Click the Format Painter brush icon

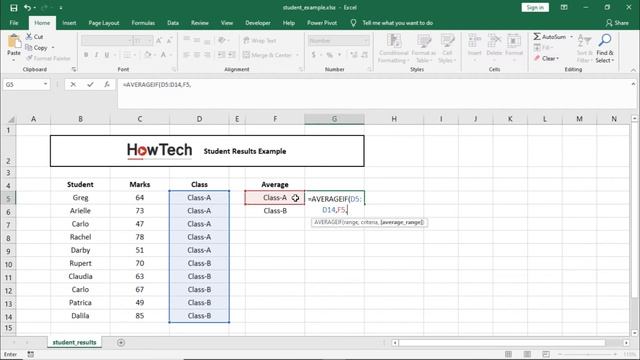[x=29, y=58]
